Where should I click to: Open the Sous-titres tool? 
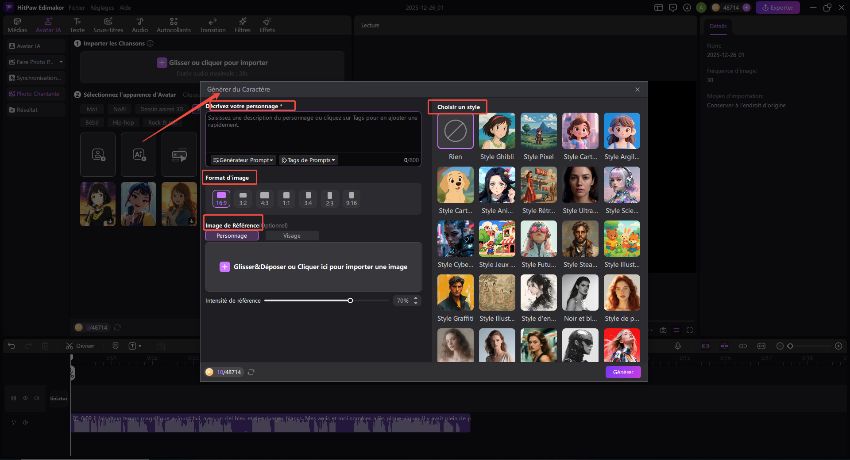(108, 25)
